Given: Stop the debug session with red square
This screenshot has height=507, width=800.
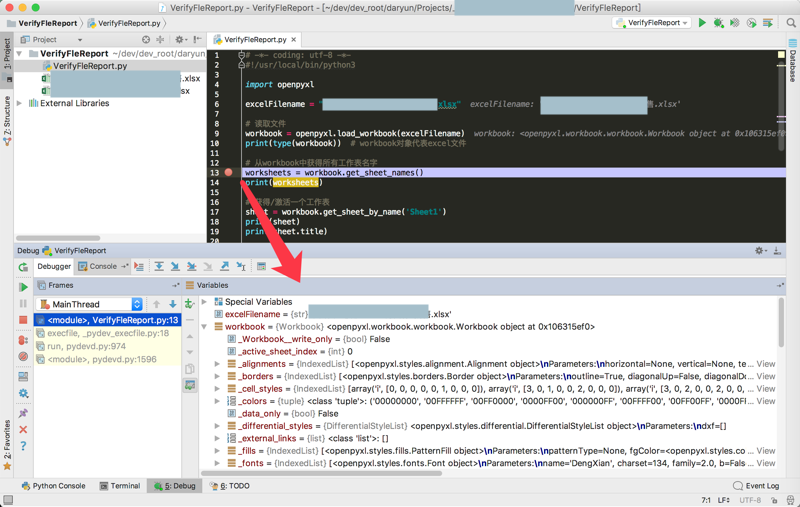Looking at the screenshot, I should pyautogui.click(x=23, y=321).
